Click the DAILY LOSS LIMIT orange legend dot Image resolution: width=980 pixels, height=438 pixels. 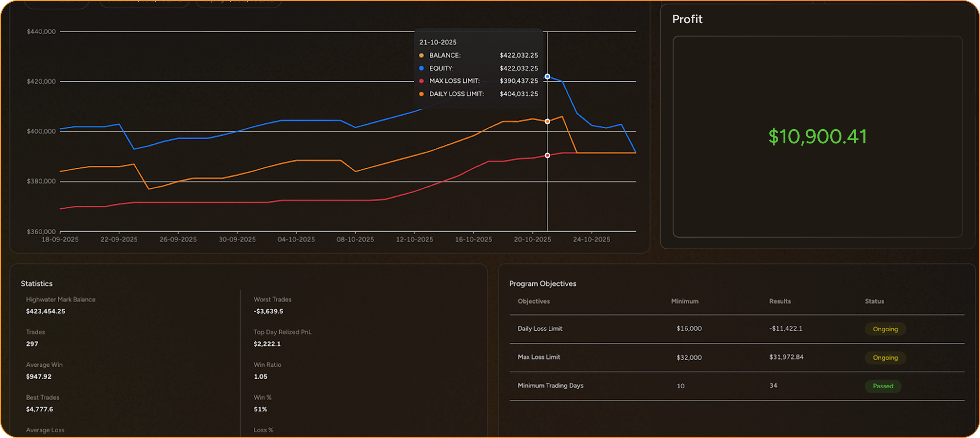[x=421, y=94]
